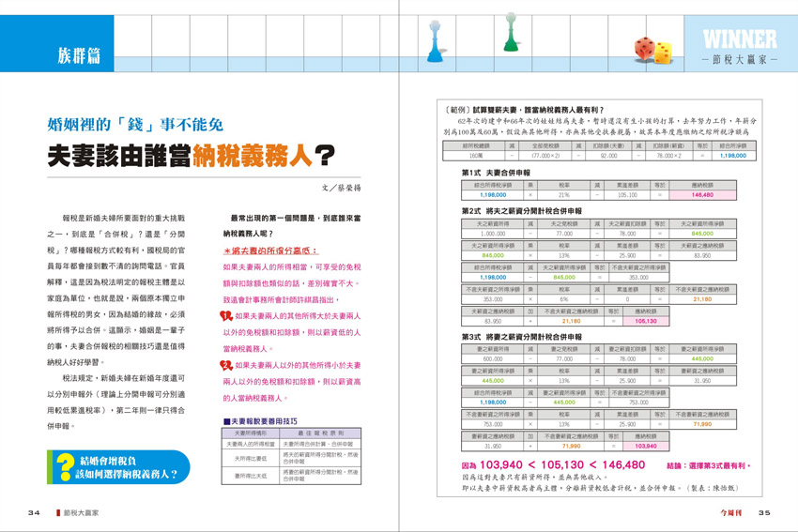Click the 妻所得比夫低 table cell
Viewport: 798px width, 532px height.
tap(251, 476)
